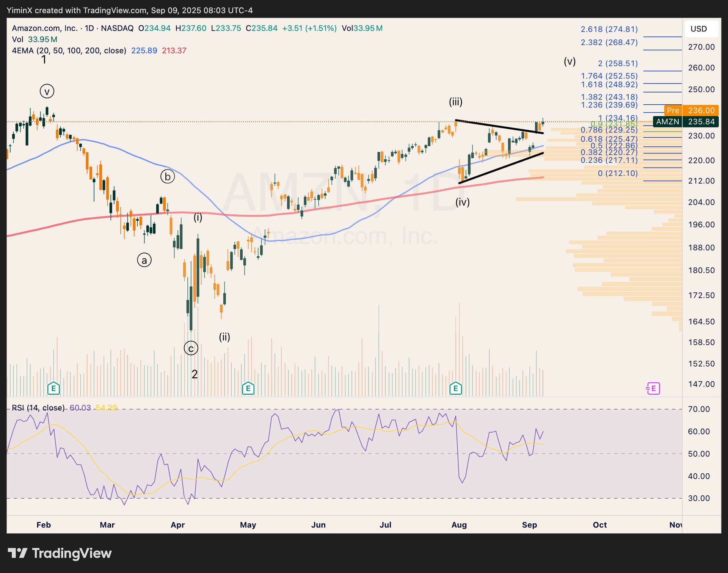This screenshot has width=728, height=573.
Task: Click the TradingView logo at bottom
Action: (60, 553)
